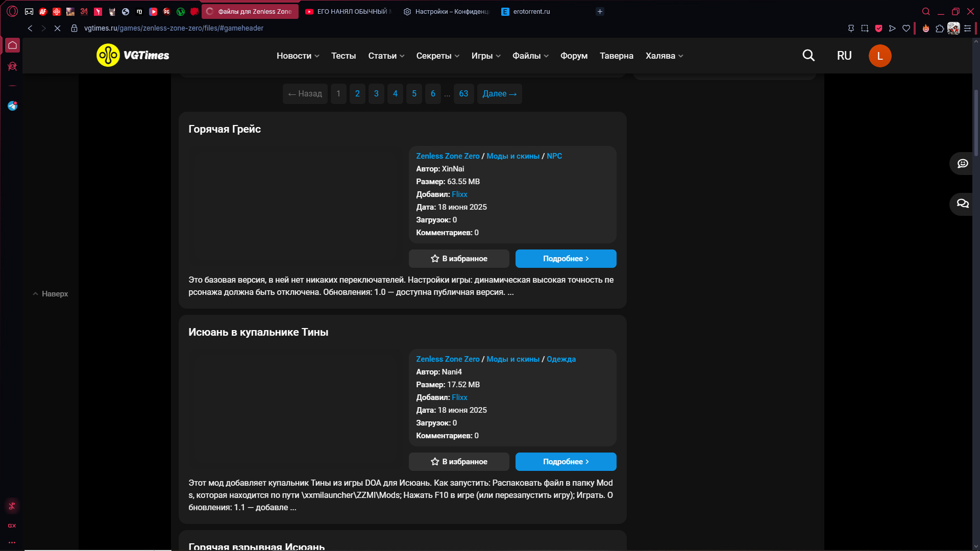The width and height of the screenshot is (980, 551).
Task: Open the extensions puzzle icon
Action: pyautogui.click(x=940, y=29)
